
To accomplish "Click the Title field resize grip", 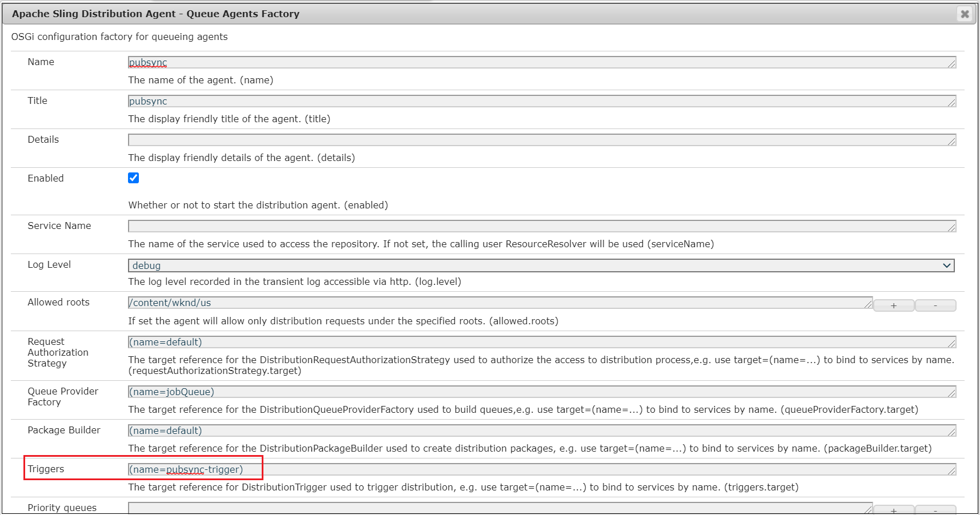I will tap(951, 102).
